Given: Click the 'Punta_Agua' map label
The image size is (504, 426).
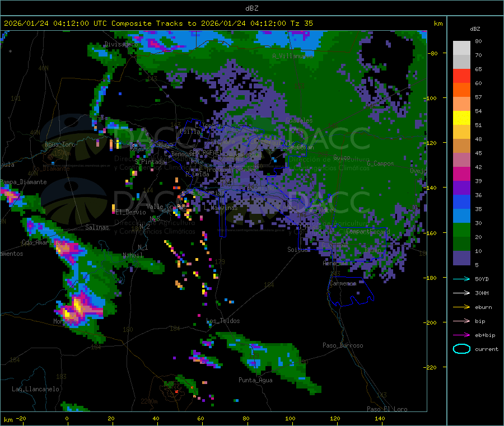Looking at the screenshot, I should coord(255,380).
